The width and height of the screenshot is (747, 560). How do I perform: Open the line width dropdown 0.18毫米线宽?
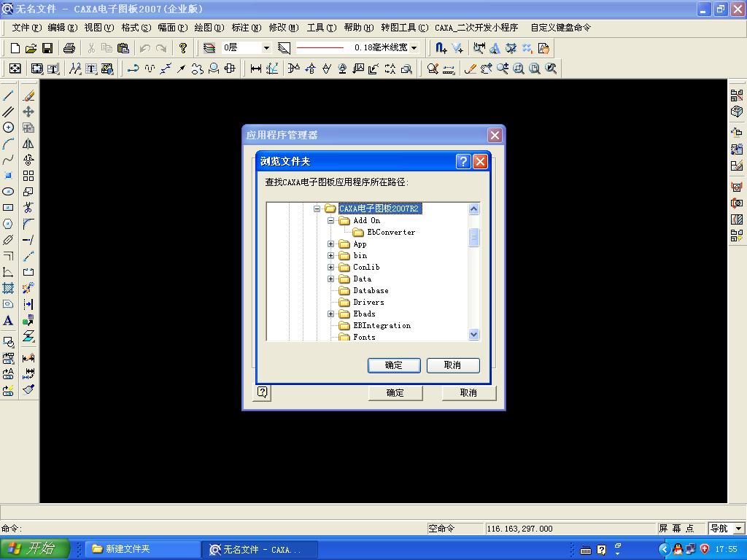pyautogui.click(x=414, y=47)
